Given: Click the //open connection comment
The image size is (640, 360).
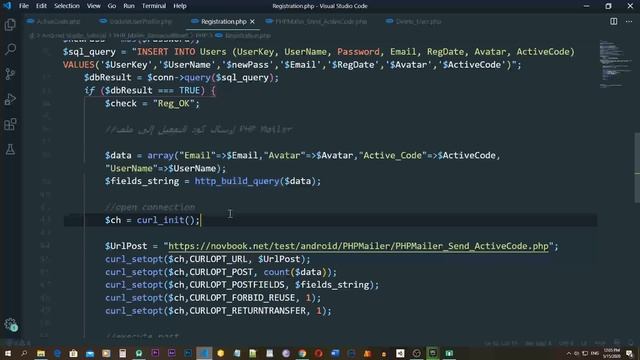Looking at the screenshot, I should pos(150,207).
